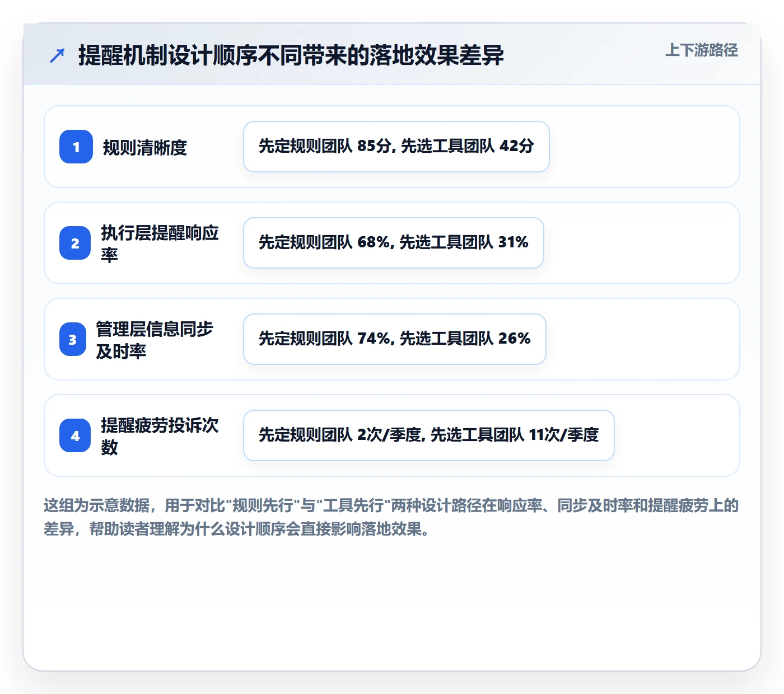Click the 执行层提醒响应率 label
The width and height of the screenshot is (784, 694).
click(160, 243)
